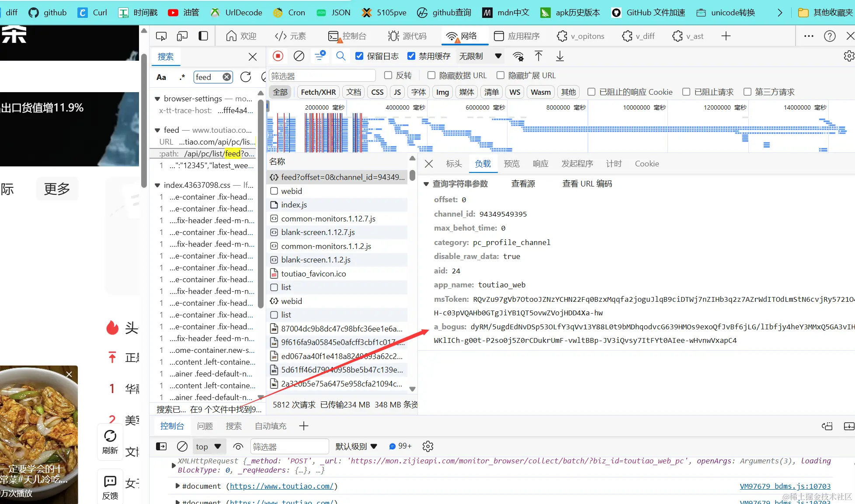Clear the console output
Screen dimensions: 855x504
tap(182, 446)
